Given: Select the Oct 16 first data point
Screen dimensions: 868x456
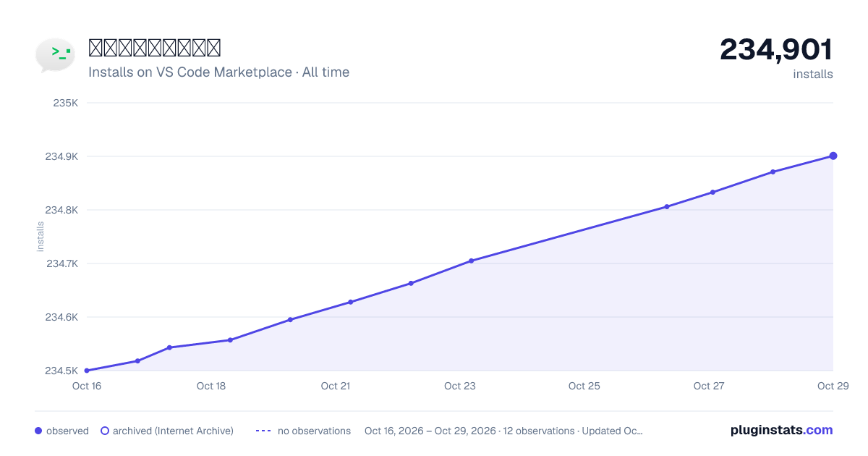Looking at the screenshot, I should tap(87, 371).
